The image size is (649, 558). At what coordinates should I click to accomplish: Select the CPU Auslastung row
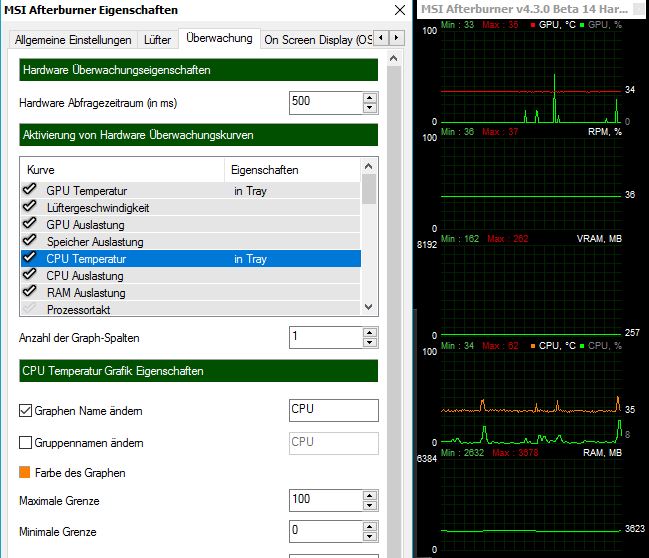pyautogui.click(x=191, y=276)
